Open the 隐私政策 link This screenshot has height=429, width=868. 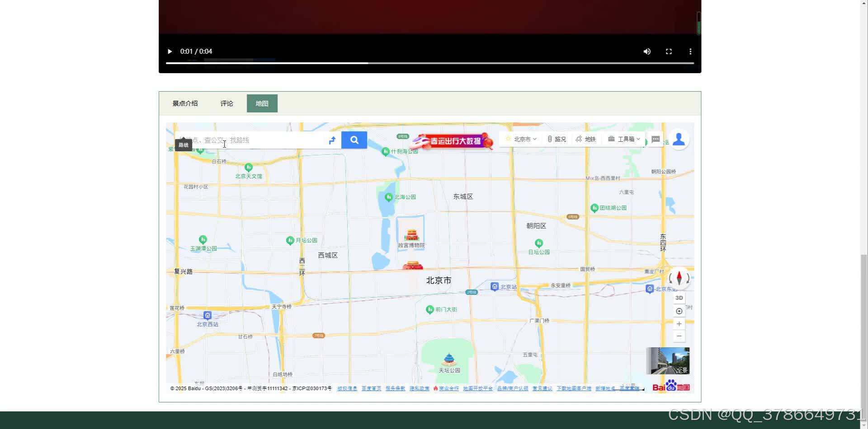tap(420, 388)
